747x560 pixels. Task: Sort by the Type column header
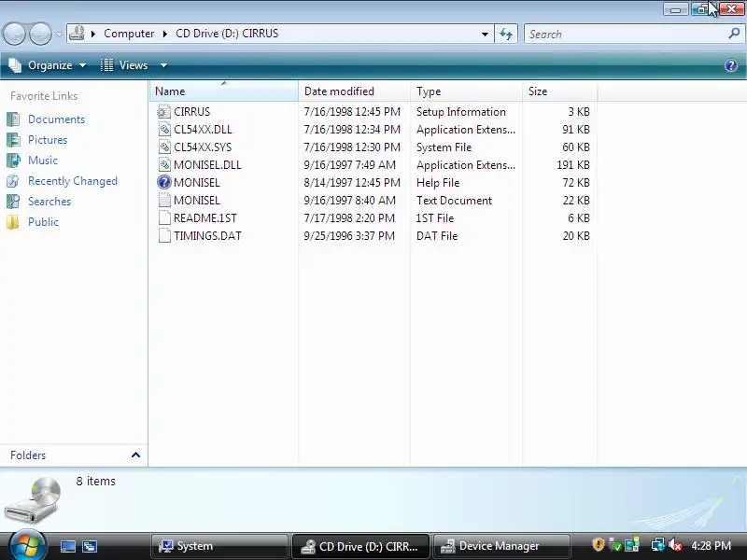click(466, 91)
